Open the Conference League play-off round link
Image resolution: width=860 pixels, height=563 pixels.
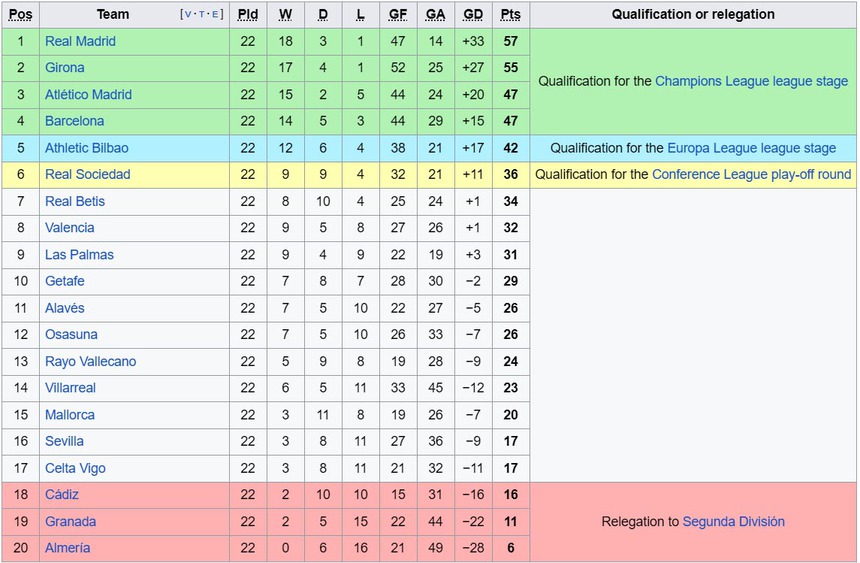pos(751,174)
